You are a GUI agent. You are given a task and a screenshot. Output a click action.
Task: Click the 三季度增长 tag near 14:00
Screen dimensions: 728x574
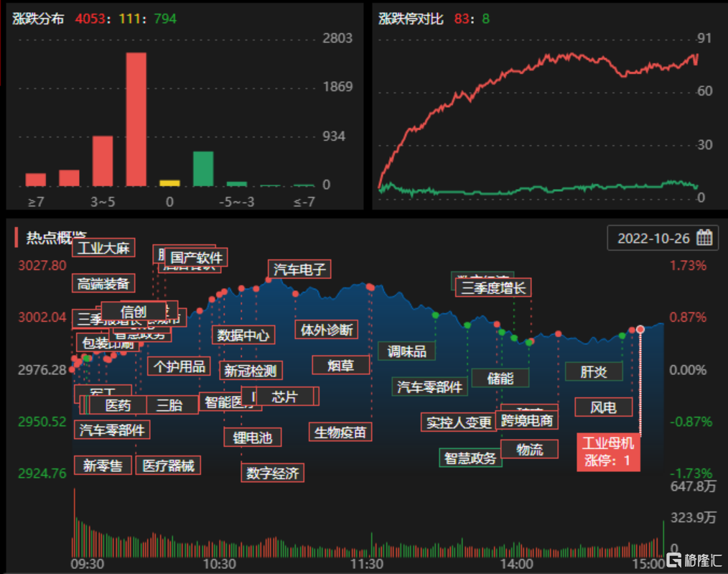click(x=493, y=287)
